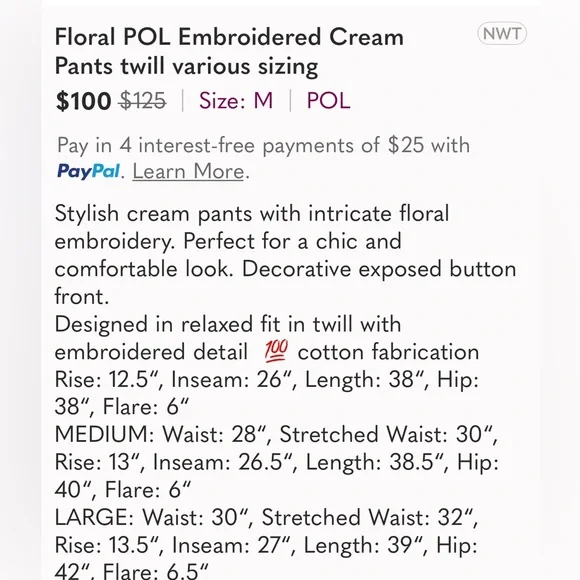This screenshot has width=580, height=580.
Task: Click the crossed-out $125 original price
Action: click(x=143, y=101)
